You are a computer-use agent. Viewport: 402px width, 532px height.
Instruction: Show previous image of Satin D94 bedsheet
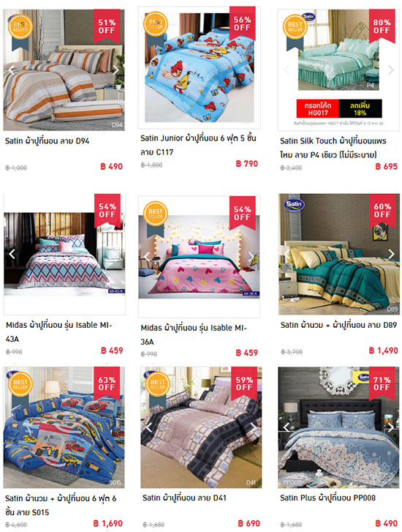click(x=12, y=70)
